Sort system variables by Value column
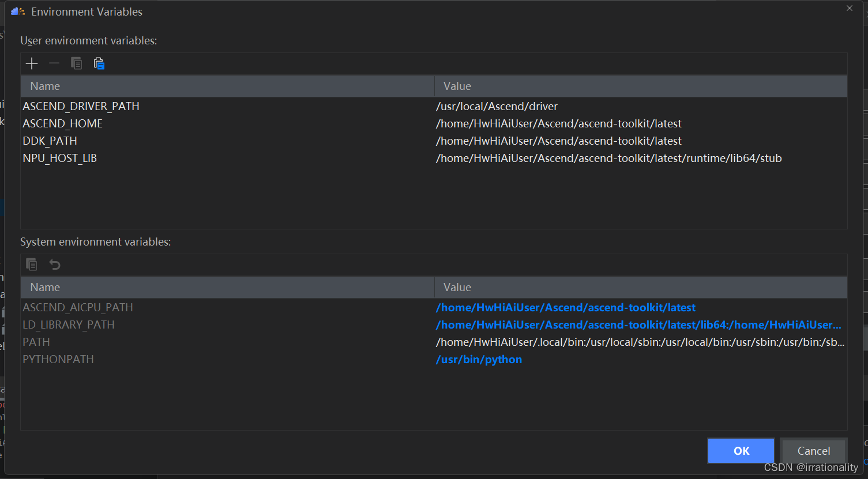 (641, 287)
